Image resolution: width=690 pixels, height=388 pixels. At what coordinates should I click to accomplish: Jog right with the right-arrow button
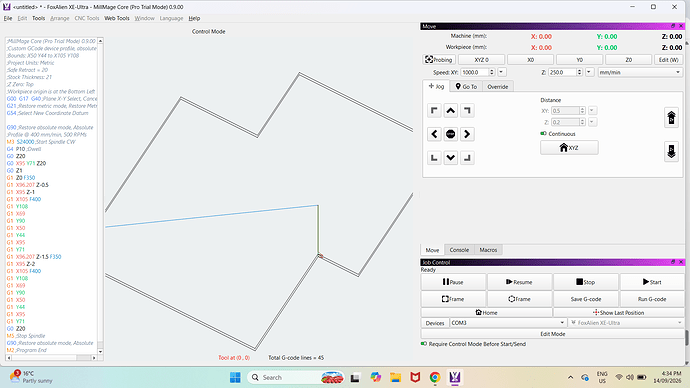[x=467, y=134]
